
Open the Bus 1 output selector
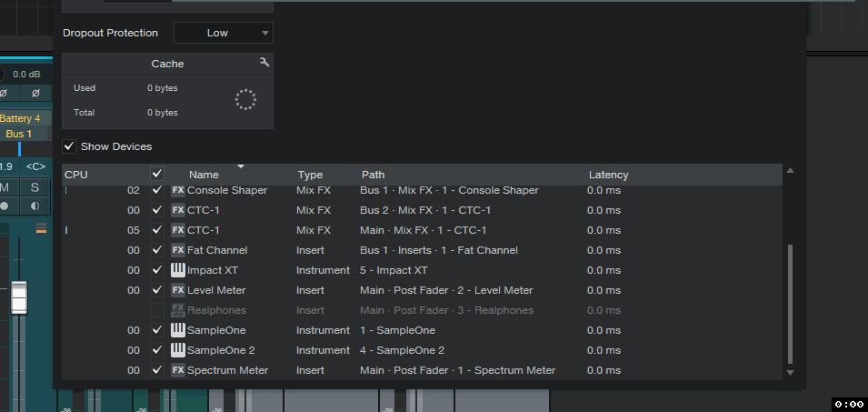(19, 134)
